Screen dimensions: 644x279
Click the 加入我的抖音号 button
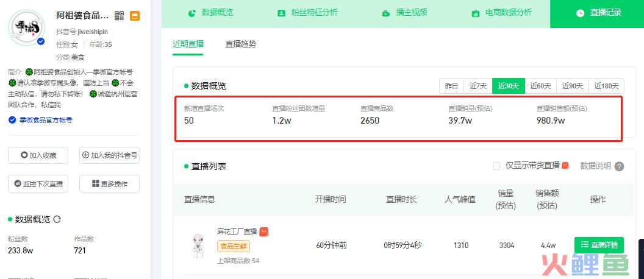pos(109,155)
